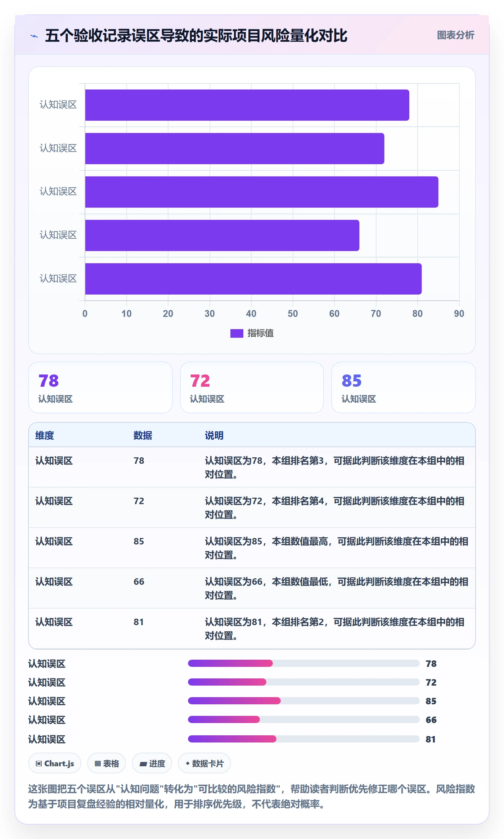Click the 进度 chip bar icon

(x=143, y=763)
